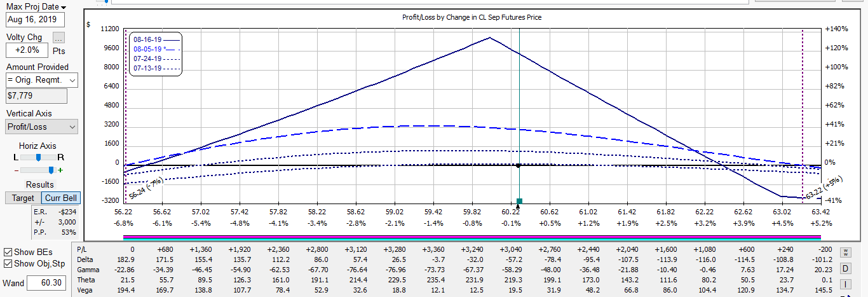The width and height of the screenshot is (868, 297).
Task: Click the Theta row label
Action: pos(86,280)
